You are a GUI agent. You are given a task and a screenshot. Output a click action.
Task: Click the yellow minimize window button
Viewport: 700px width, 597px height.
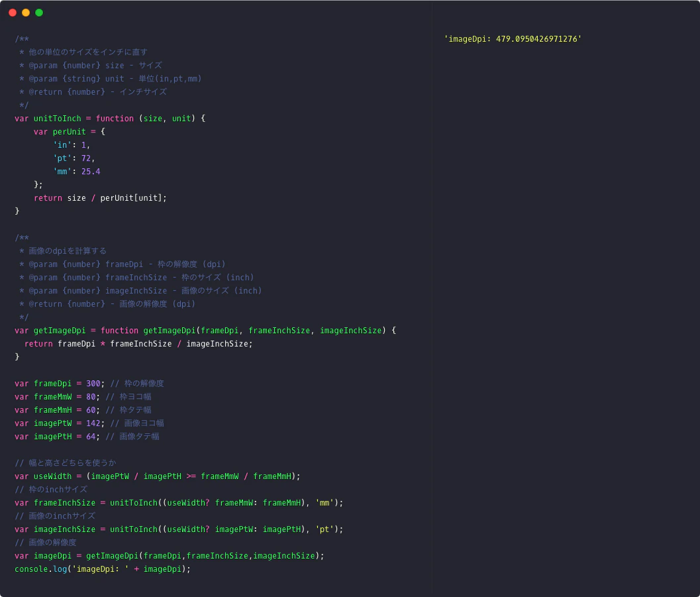(26, 13)
